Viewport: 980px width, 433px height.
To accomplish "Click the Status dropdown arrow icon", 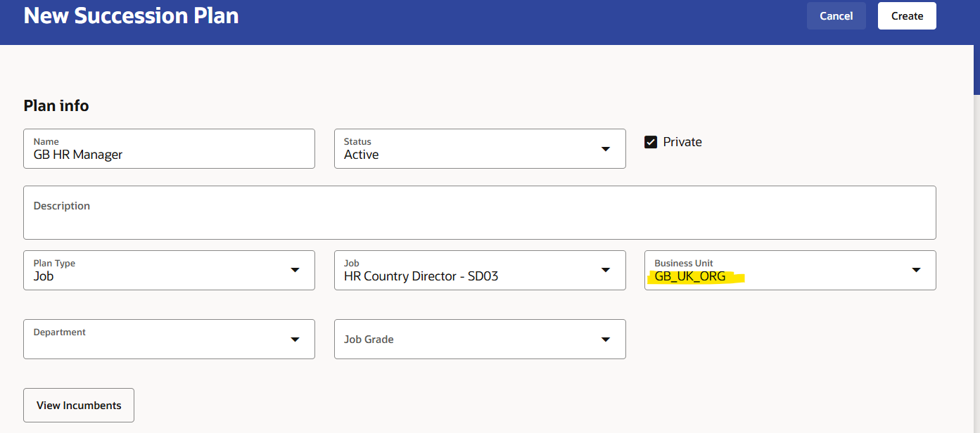I will tap(606, 149).
